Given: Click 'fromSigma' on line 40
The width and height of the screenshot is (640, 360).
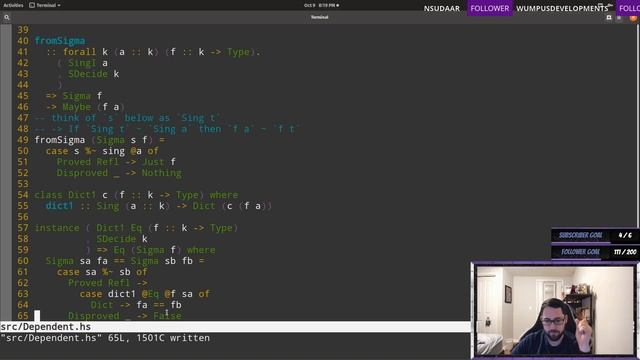Looking at the screenshot, I should pyautogui.click(x=60, y=41).
